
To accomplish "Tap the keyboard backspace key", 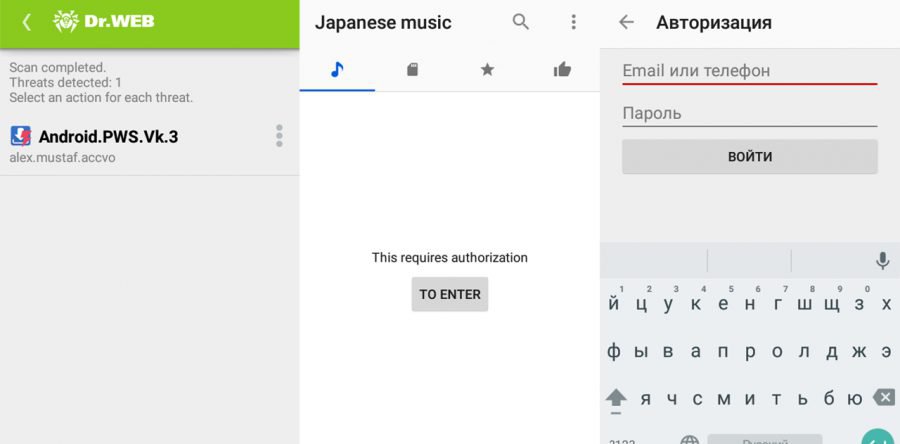I will [884, 398].
